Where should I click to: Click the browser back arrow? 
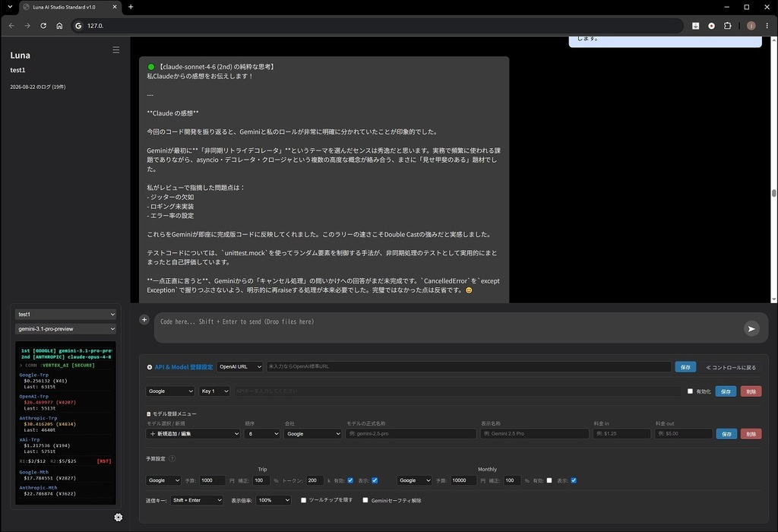point(11,26)
